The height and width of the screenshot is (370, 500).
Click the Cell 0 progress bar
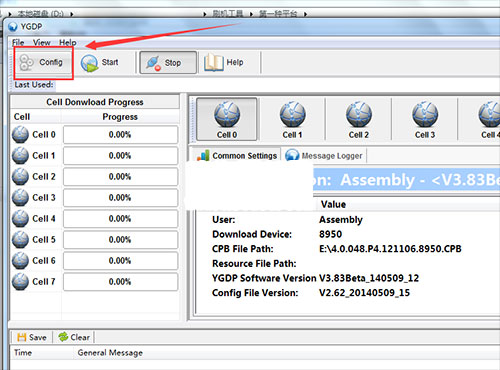click(120, 135)
